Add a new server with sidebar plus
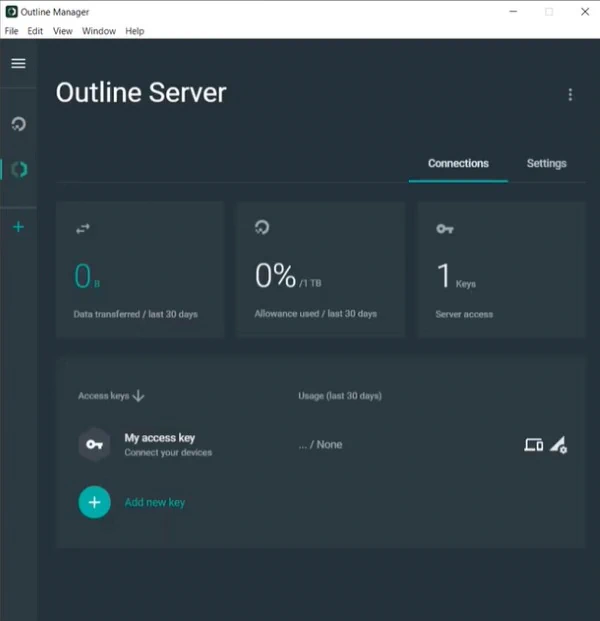600x621 pixels. [18, 227]
